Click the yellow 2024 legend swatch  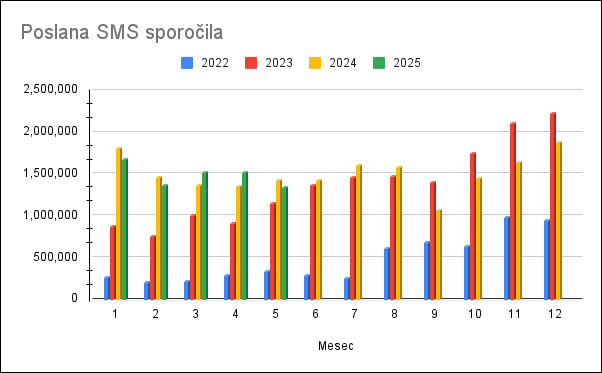click(315, 63)
